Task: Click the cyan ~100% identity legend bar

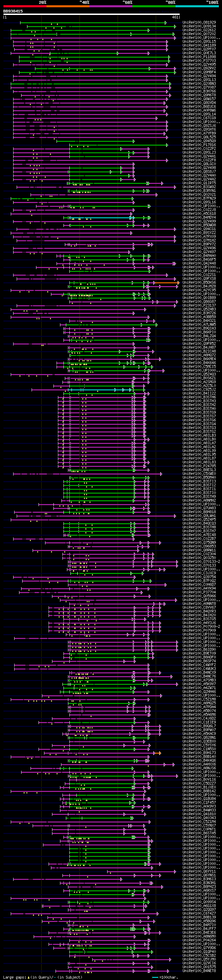Action: [197, 6]
